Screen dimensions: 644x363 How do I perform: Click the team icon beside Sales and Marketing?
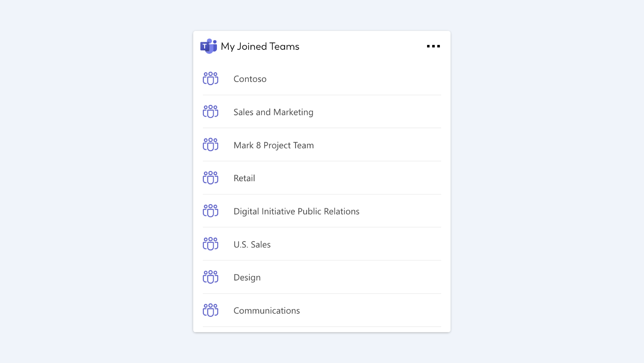click(x=210, y=112)
